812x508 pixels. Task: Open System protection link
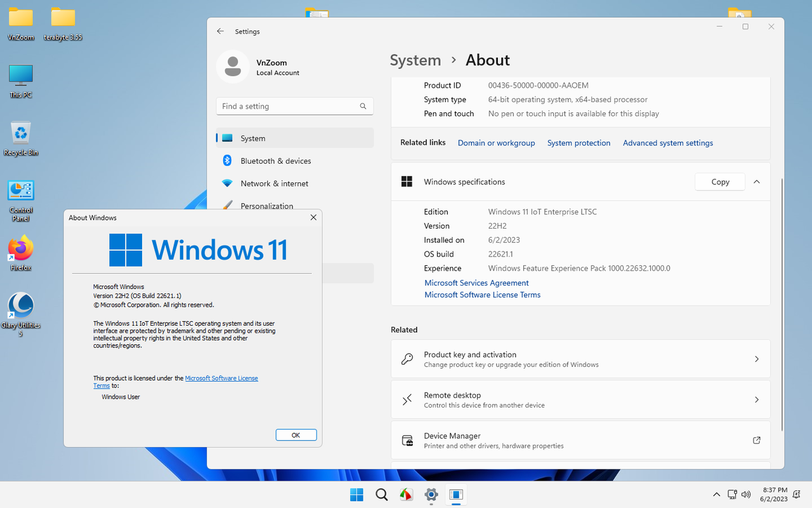(579, 143)
